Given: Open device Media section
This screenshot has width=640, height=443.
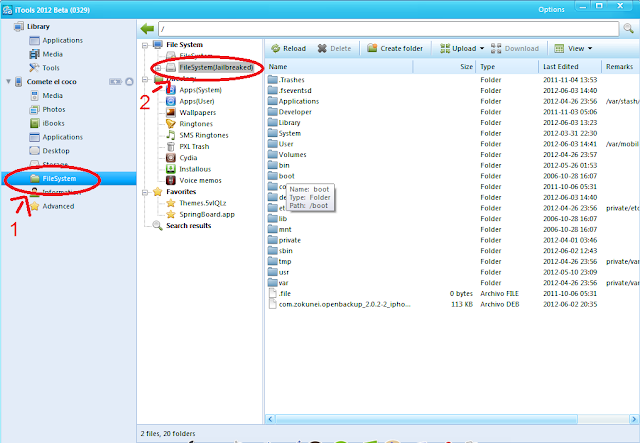Looking at the screenshot, I should [x=46, y=96].
